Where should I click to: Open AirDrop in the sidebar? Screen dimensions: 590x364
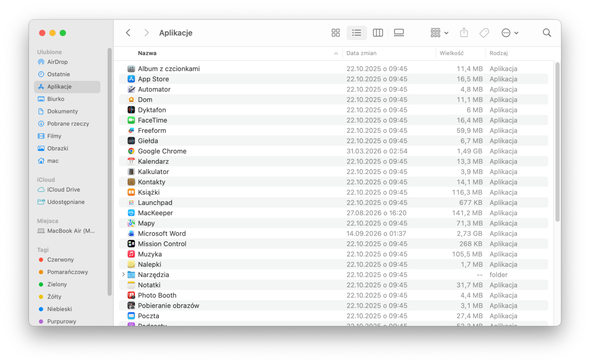click(x=67, y=62)
